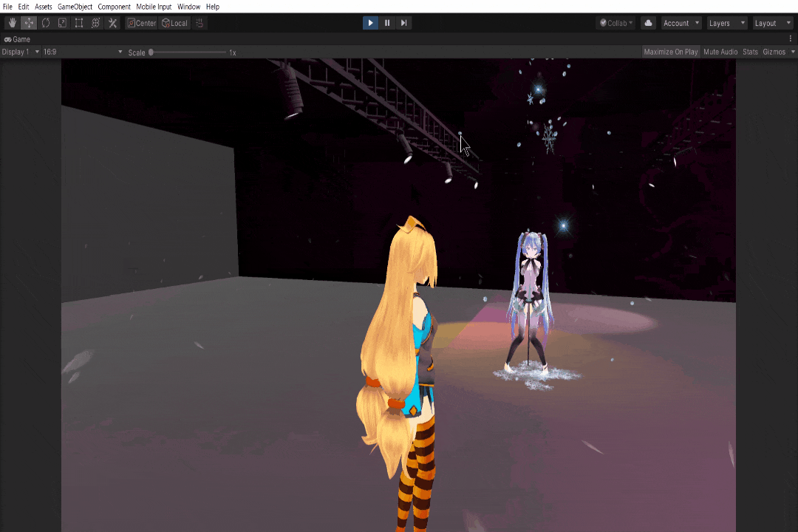Open the Mobile Input menu

pos(154,7)
